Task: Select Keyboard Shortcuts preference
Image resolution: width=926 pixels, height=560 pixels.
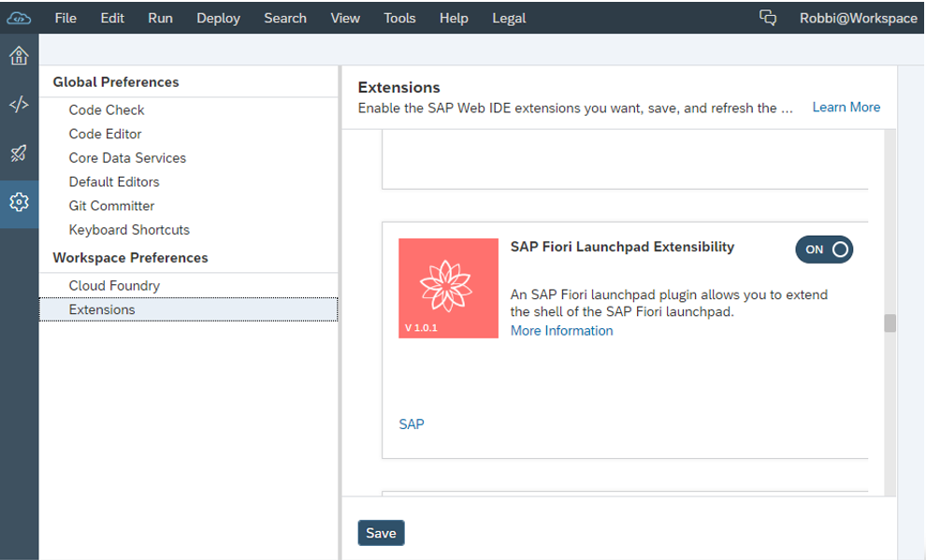Action: [x=129, y=230]
